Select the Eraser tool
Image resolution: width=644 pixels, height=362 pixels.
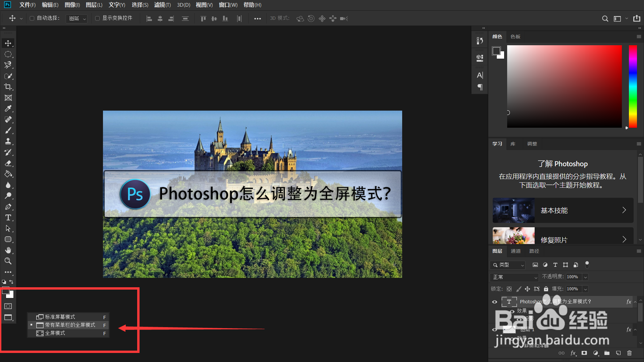pyautogui.click(x=8, y=163)
